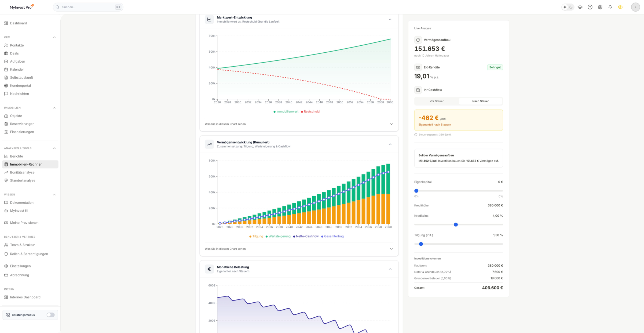Viewport: 644px width, 333px height.
Task: Click the Kreditzins slider handle
Action: tap(456, 225)
